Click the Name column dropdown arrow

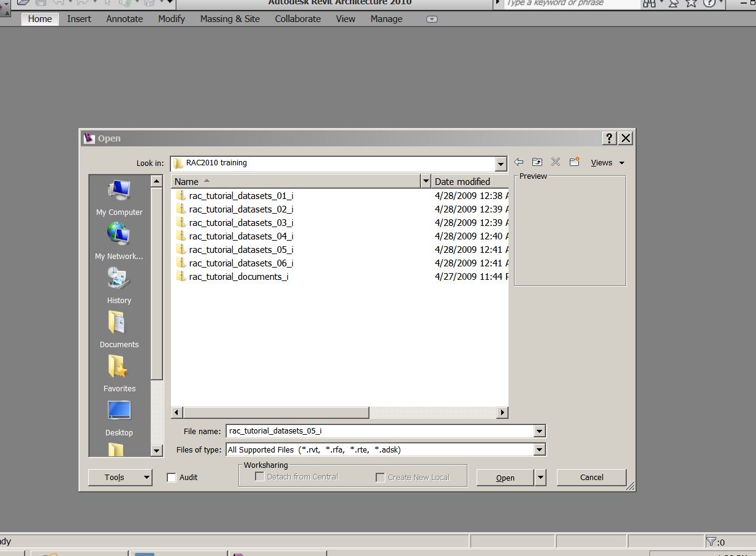[x=426, y=181]
